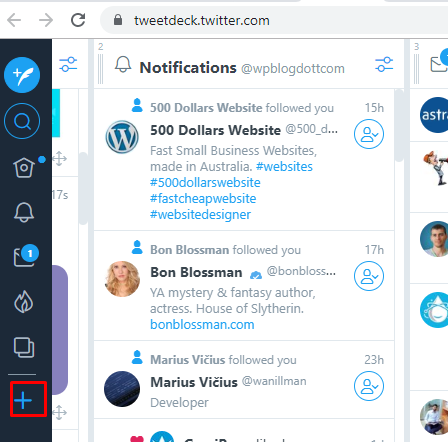Click the @wanillman handle
Screen dimensions: 448x442
tap(274, 381)
